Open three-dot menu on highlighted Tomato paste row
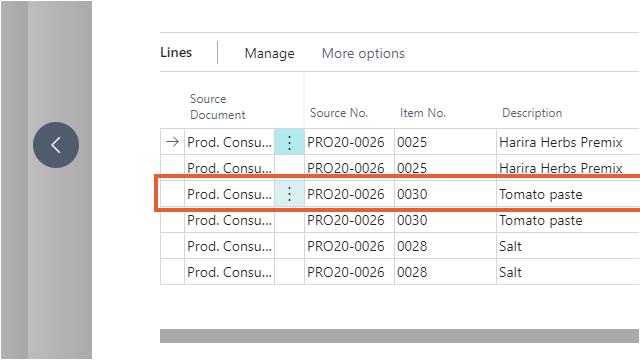640x360 pixels. [x=289, y=194]
